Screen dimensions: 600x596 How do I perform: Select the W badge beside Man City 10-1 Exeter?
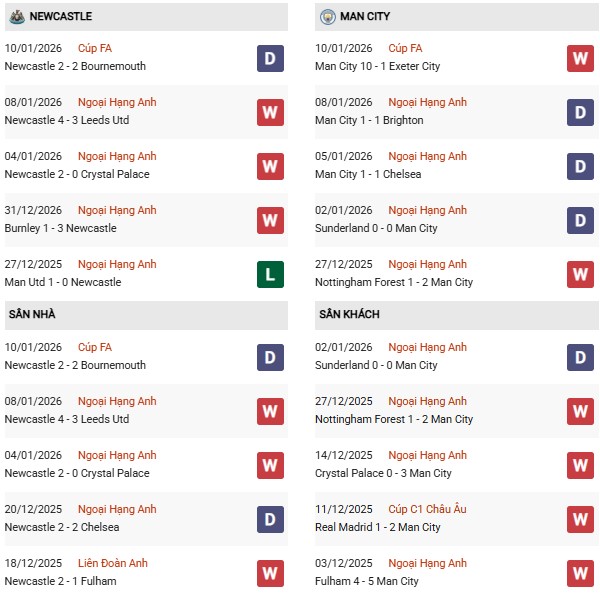(x=580, y=57)
